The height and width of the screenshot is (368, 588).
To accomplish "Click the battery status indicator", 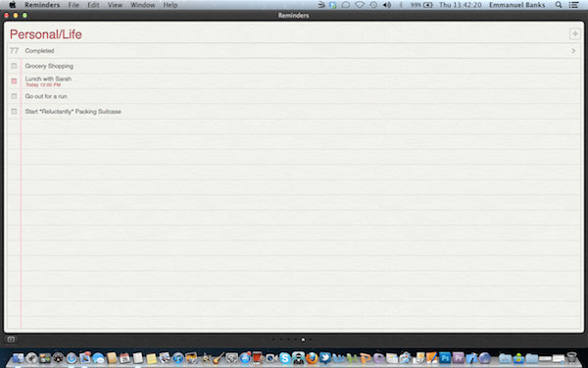I will (x=421, y=5).
